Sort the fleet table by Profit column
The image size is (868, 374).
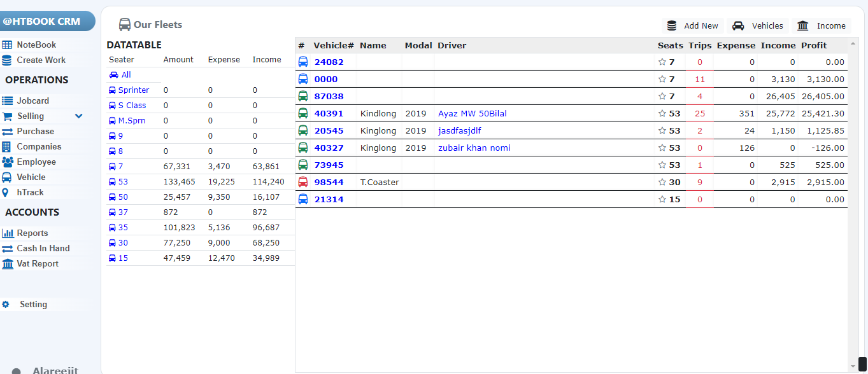(x=814, y=46)
